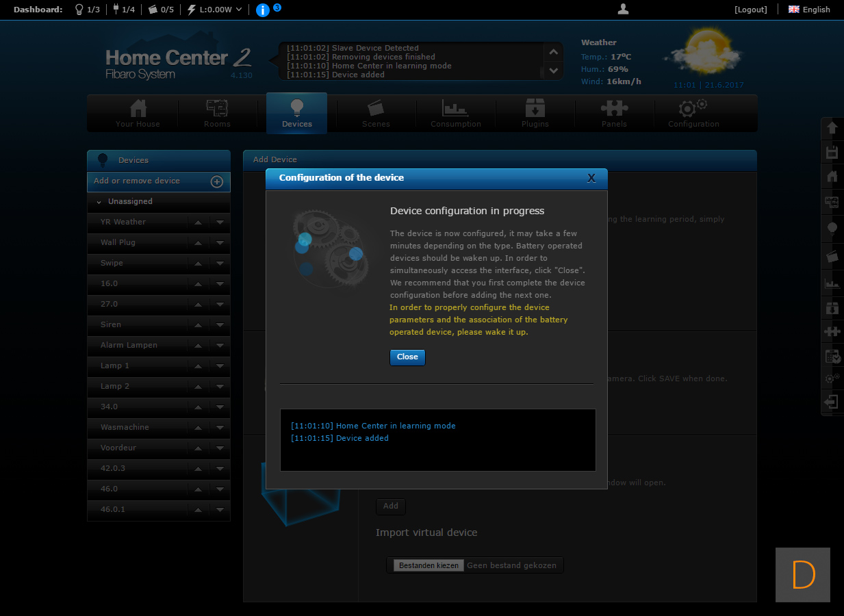This screenshot has width=844, height=616.
Task: Move Lamp 1 down with arrow
Action: tap(220, 366)
